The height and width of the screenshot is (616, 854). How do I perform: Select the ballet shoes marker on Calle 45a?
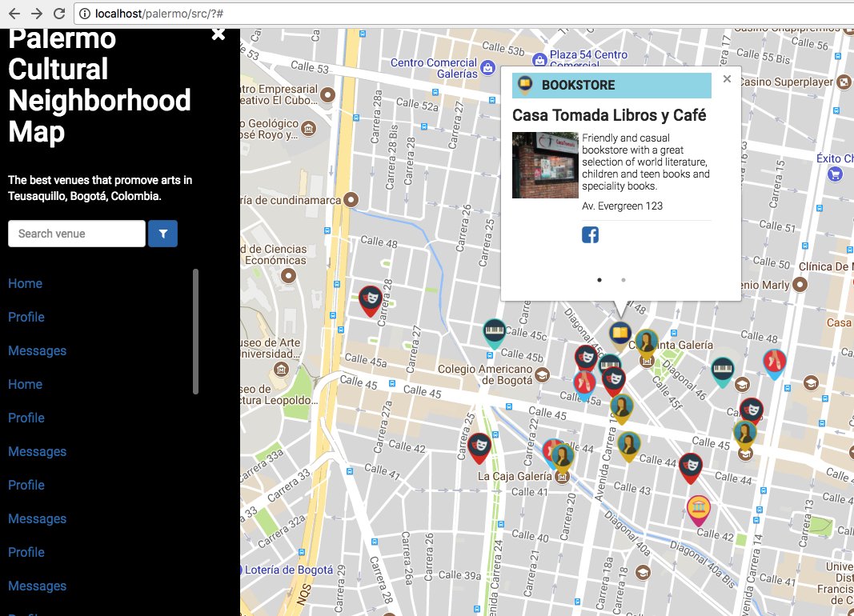click(583, 386)
